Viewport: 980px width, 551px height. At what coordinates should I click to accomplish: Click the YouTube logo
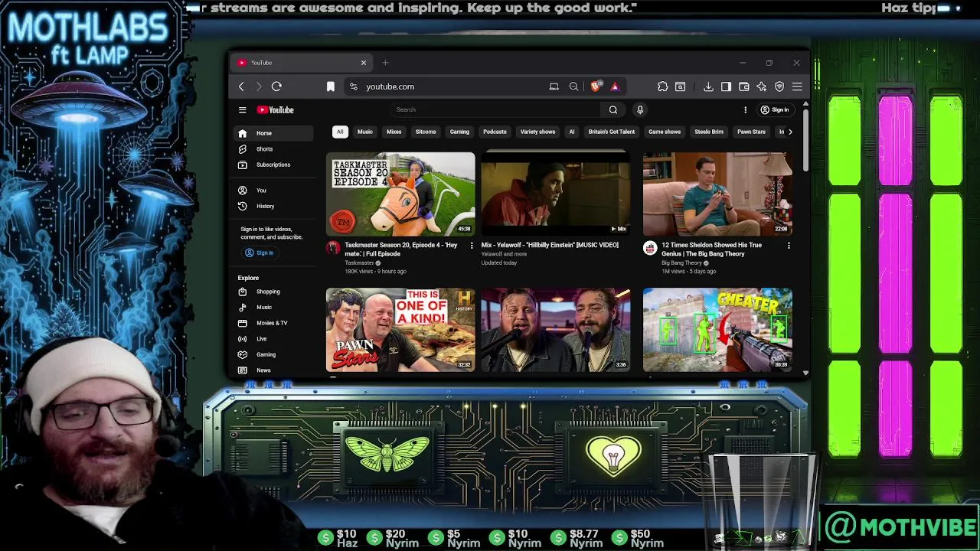tap(275, 109)
